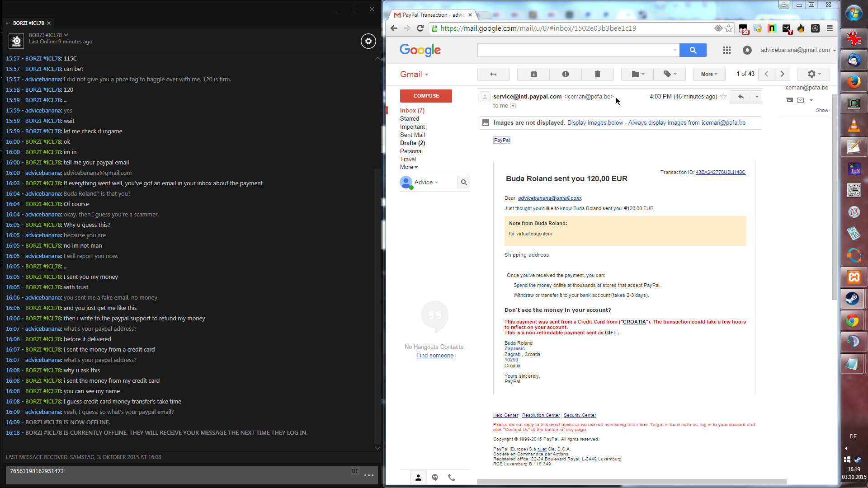The height and width of the screenshot is (488, 868).
Task: Click the COMPOSE button
Action: coord(426,96)
